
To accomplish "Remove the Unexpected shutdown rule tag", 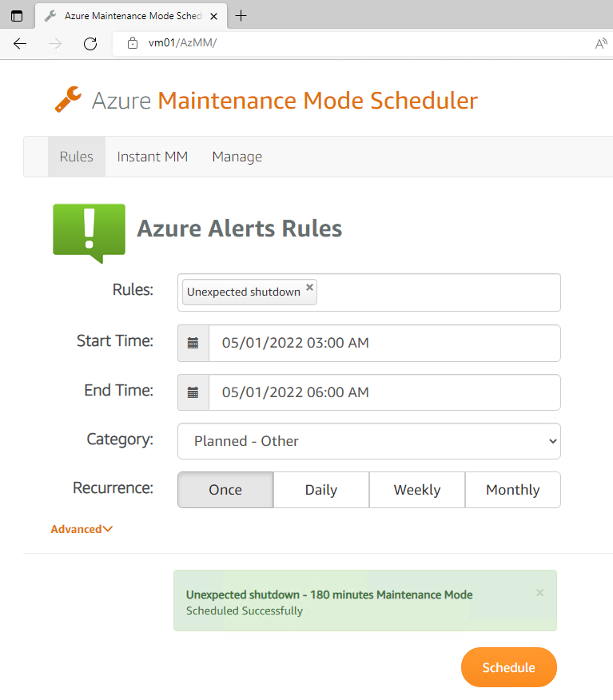I will [309, 288].
